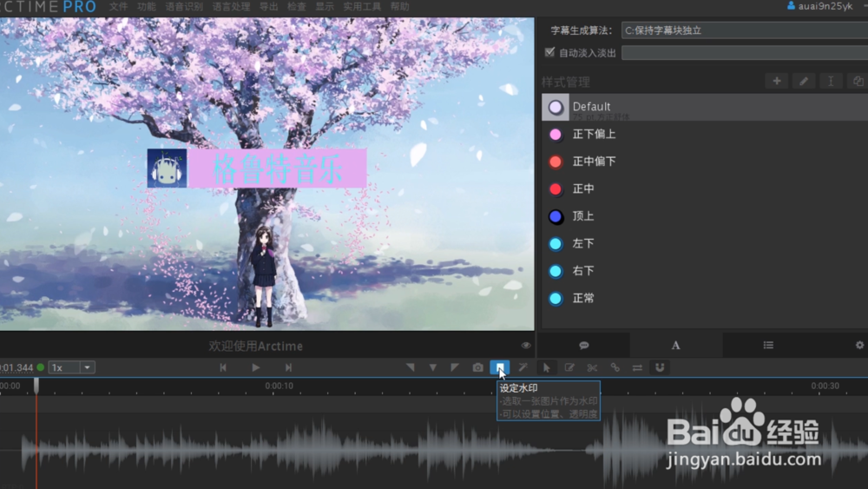Open the 导出 menu
Screen dimensions: 868x489
click(x=269, y=7)
